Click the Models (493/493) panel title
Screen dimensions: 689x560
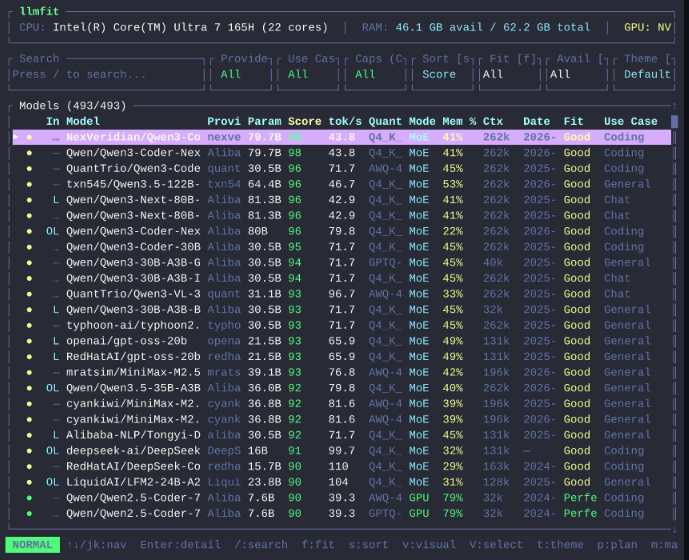pos(73,106)
